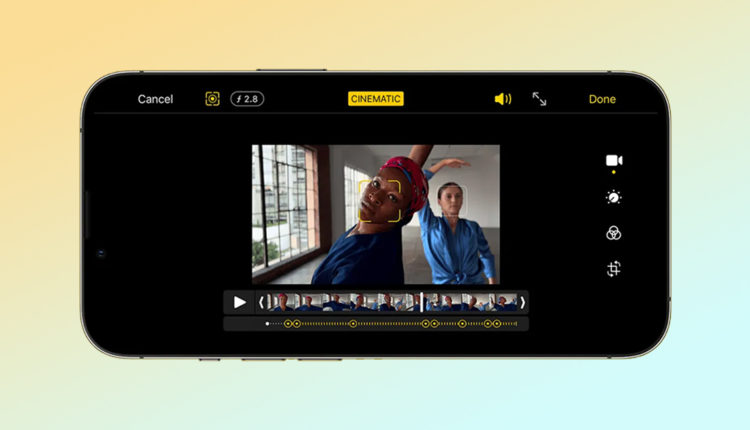
Task: Cancel the video edit
Action: pyautogui.click(x=155, y=99)
